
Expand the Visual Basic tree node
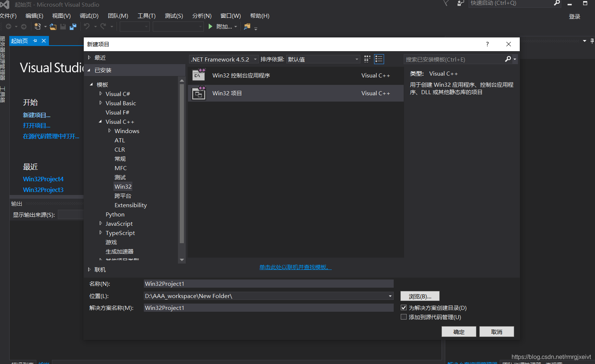click(x=100, y=103)
